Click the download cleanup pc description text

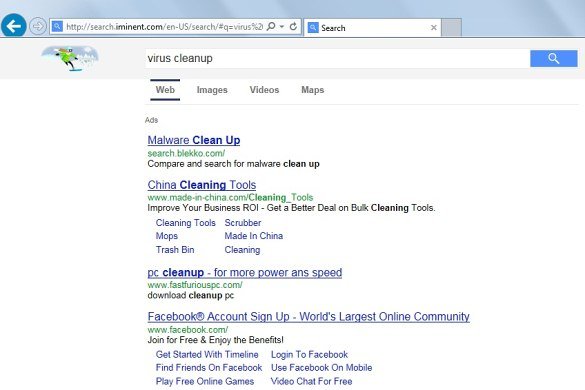(191, 296)
